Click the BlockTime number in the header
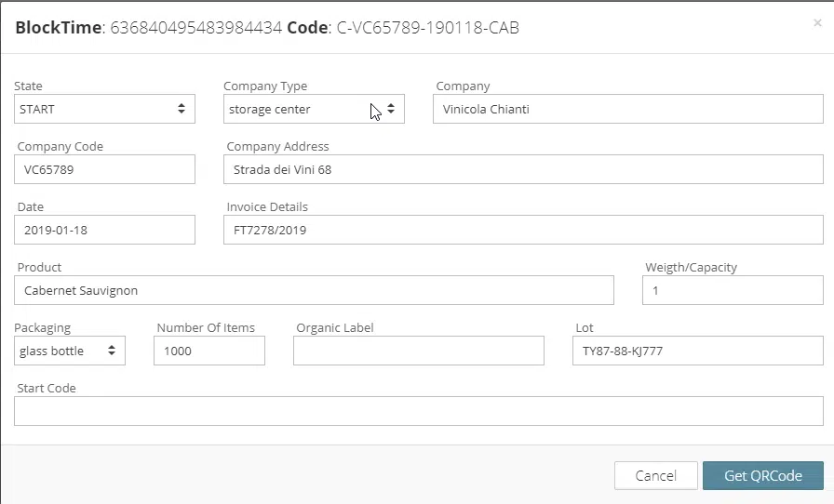 coord(195,28)
